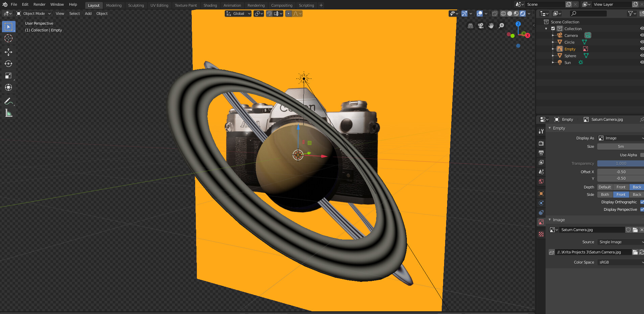Open the outliner filter dropdown
644x314 pixels.
(x=631, y=14)
